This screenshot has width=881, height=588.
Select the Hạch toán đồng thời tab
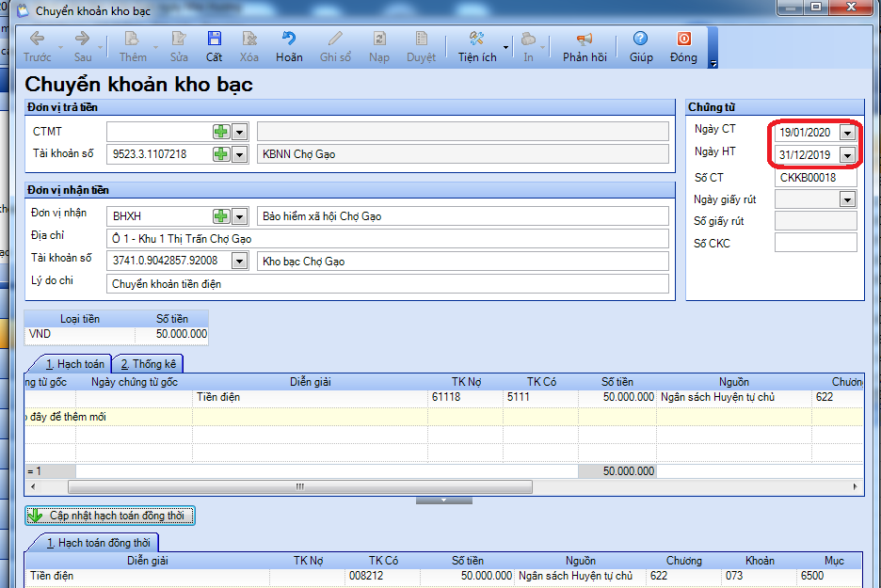pos(98,543)
